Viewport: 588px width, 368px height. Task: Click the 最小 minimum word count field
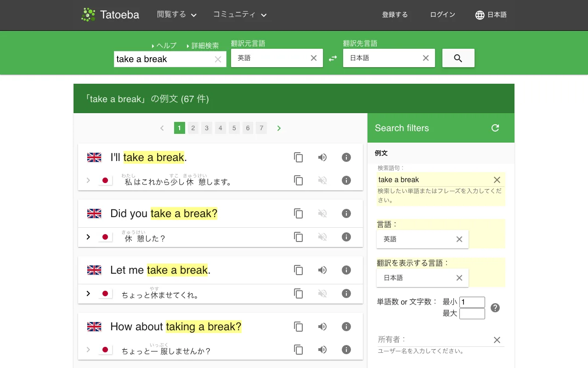click(472, 302)
